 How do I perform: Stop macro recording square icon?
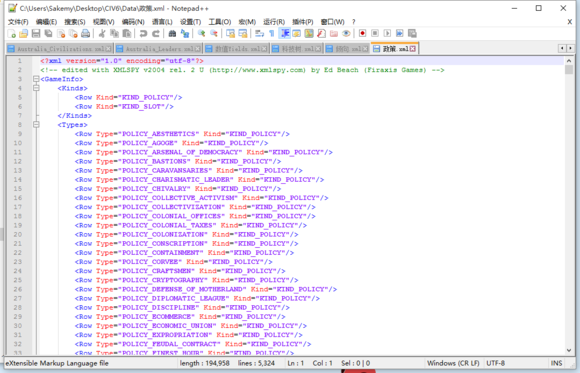click(x=375, y=34)
